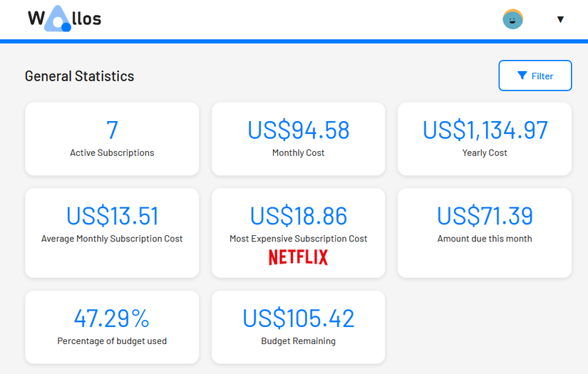Viewport: 588px width, 374px height.
Task: Select the Average Monthly Subscription Cost card
Action: [112, 233]
